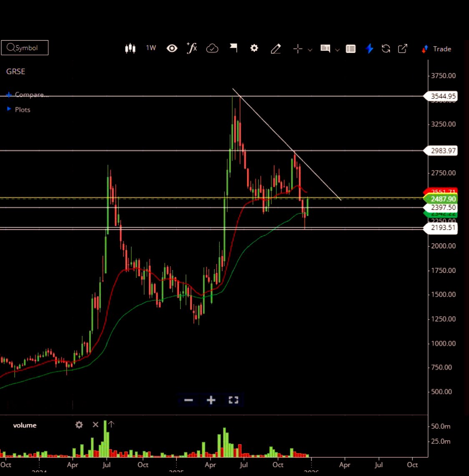Image resolution: width=469 pixels, height=476 pixels.
Task: Click the Trade button
Action: point(436,49)
